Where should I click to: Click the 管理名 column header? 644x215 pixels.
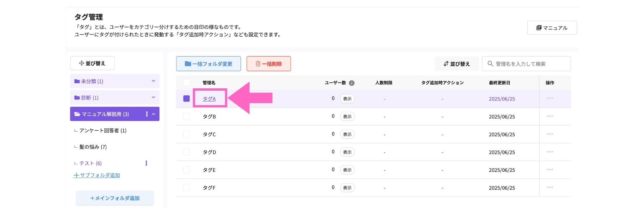[209, 83]
